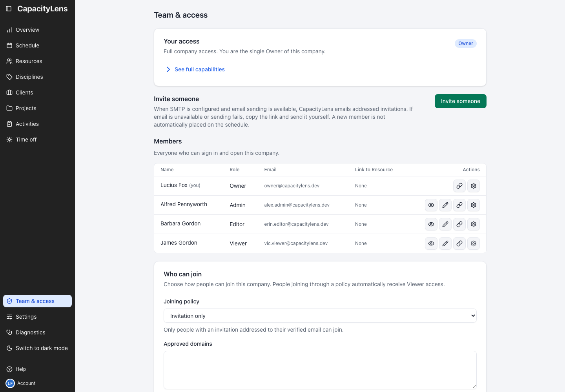
Task: Open Settings from sidebar
Action: point(37,317)
